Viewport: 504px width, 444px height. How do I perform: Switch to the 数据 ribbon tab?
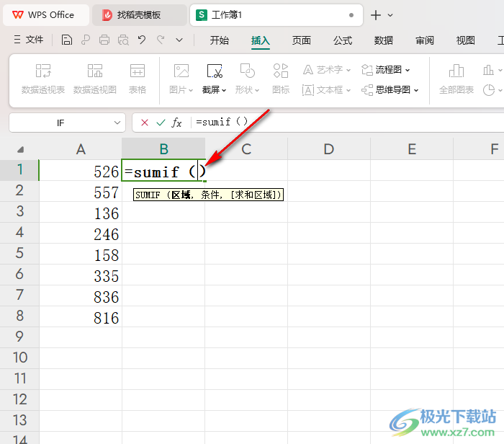[384, 40]
